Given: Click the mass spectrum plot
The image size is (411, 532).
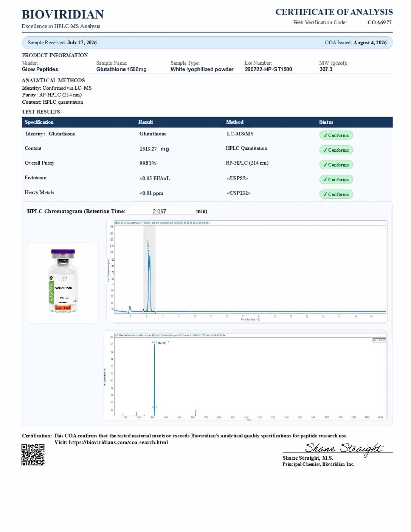Looking at the screenshot, I should [245, 376].
